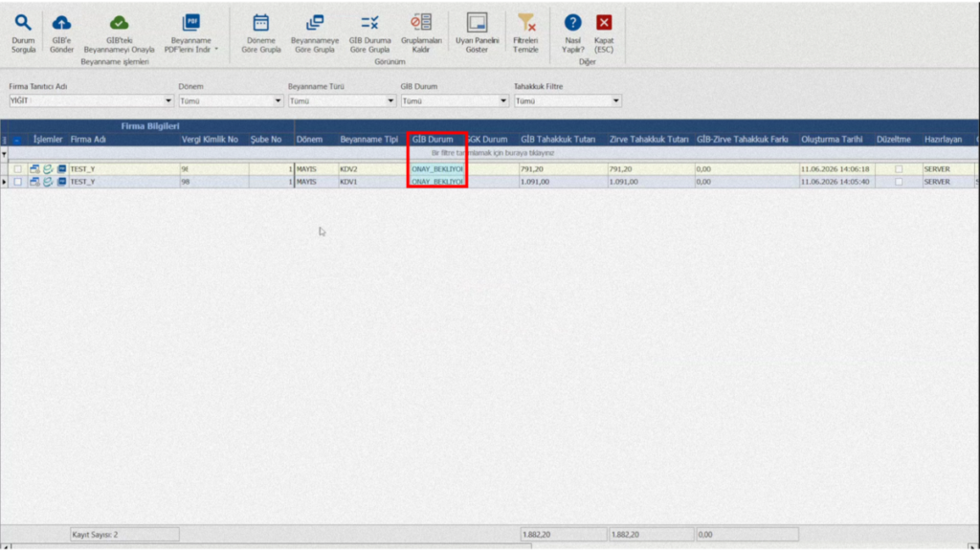Click the horizontal scrollbar at the bottom
This screenshot has height=551, width=980.
[x=489, y=546]
